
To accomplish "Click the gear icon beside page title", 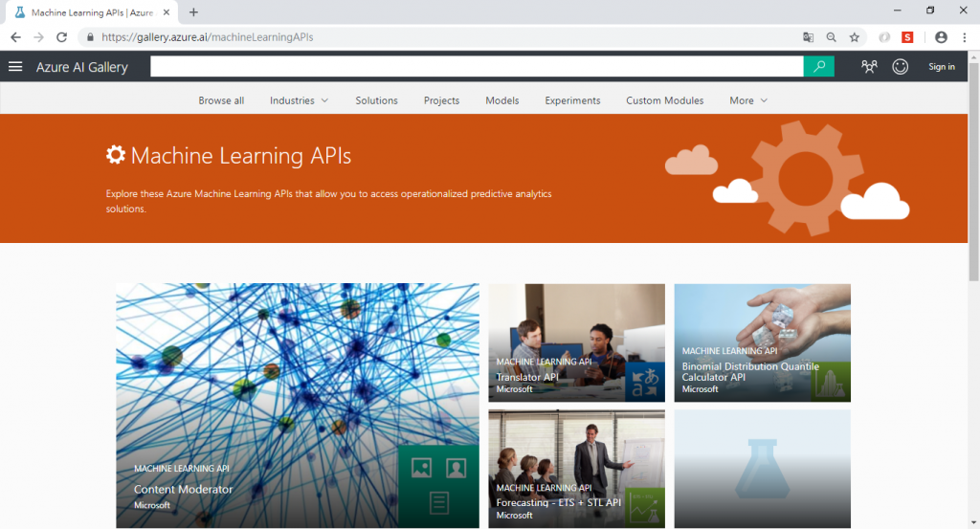I will (x=116, y=155).
